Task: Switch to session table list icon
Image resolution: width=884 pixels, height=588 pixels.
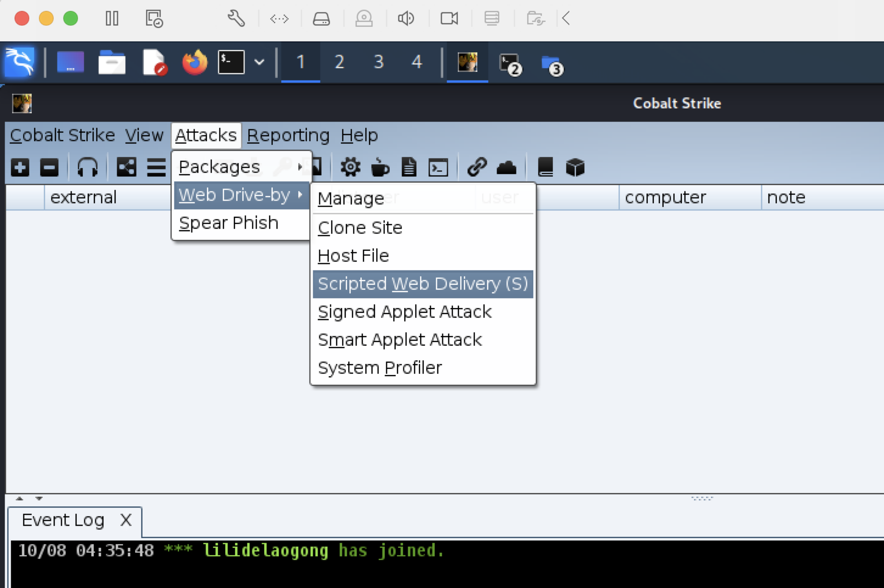Action: click(x=156, y=167)
